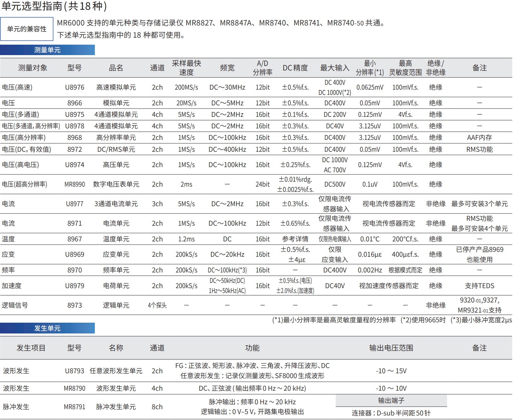Select model MR8990 cell
The height and width of the screenshot is (420, 513).
pos(75,185)
